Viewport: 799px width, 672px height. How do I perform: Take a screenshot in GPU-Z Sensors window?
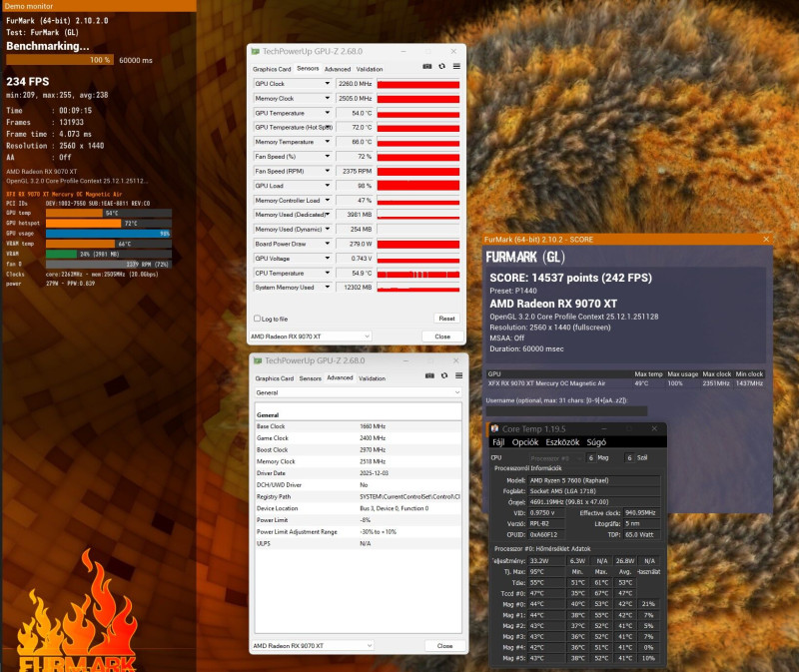[427, 66]
